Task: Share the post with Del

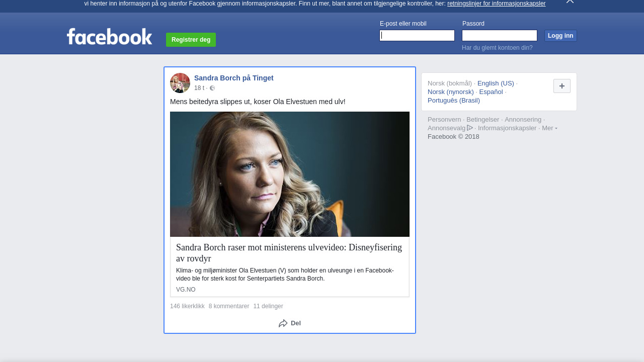Action: pos(290,323)
